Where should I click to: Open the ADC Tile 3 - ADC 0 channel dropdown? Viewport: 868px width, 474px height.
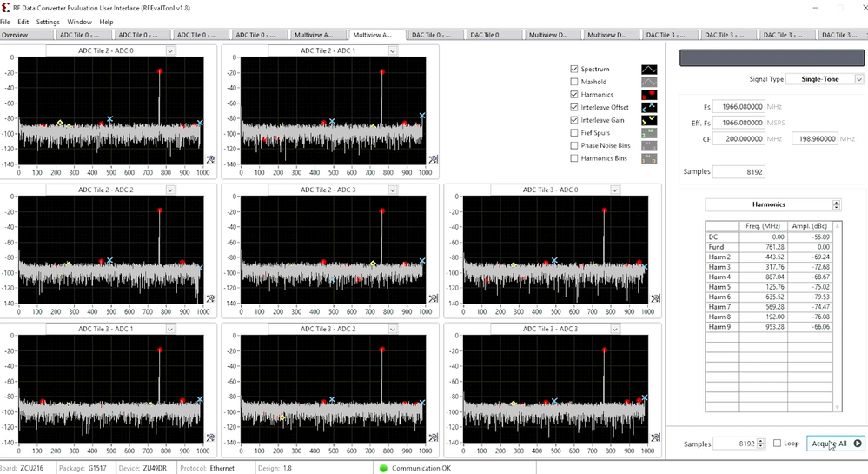pyautogui.click(x=614, y=190)
